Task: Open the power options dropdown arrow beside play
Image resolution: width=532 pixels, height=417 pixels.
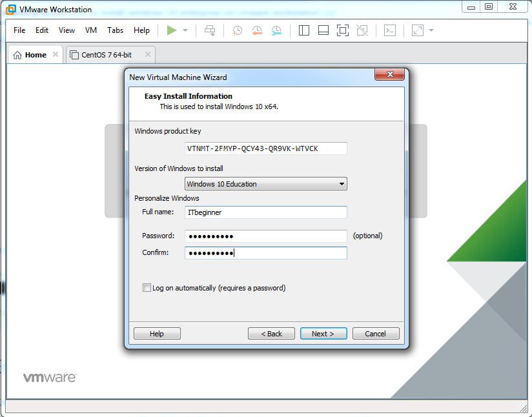Action: (185, 30)
